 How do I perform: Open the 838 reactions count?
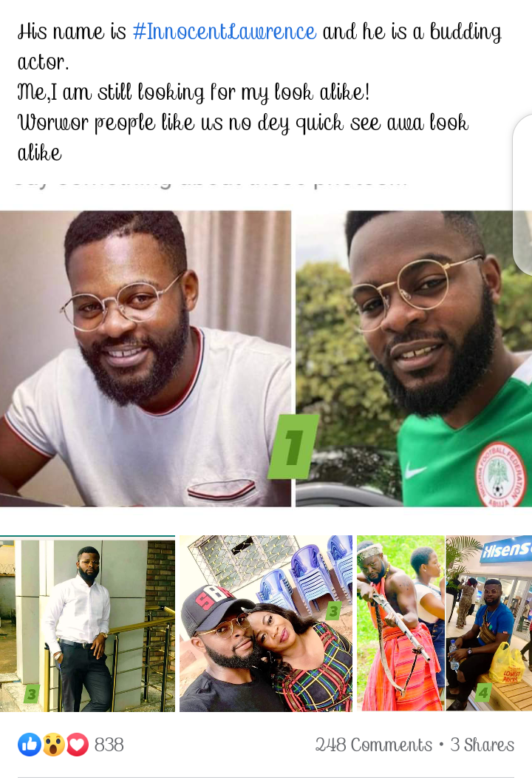(x=109, y=745)
